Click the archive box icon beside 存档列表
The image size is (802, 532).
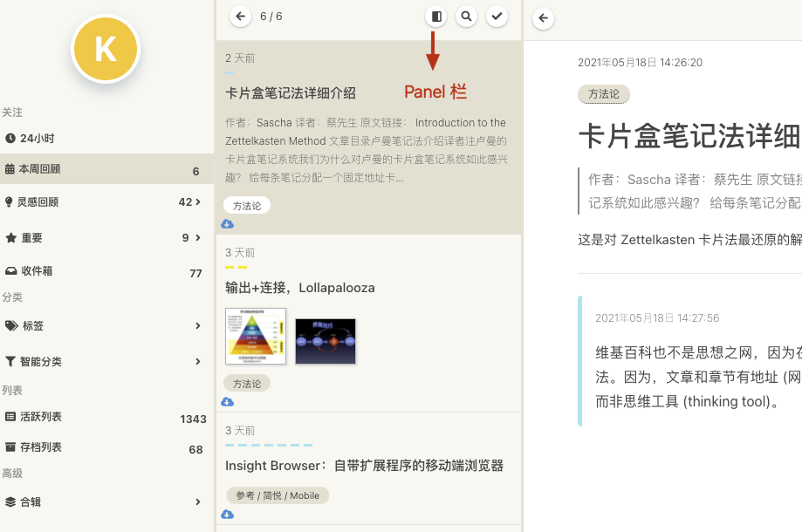coord(10,447)
